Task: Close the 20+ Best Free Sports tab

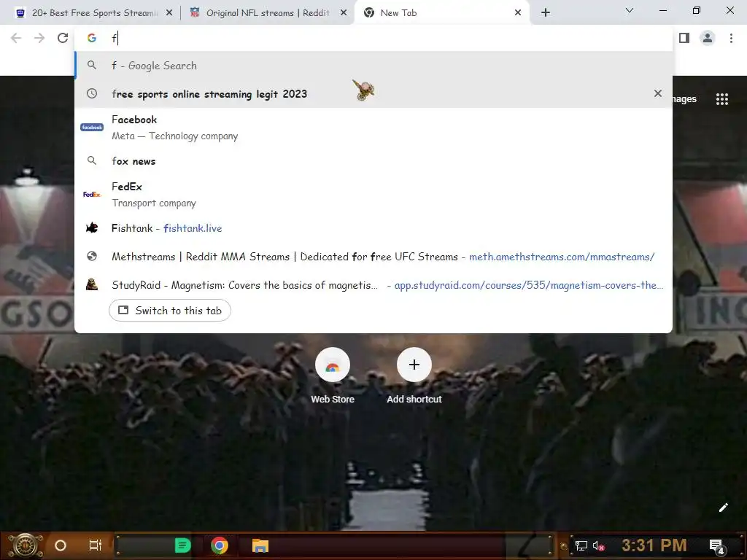Action: 169,13
